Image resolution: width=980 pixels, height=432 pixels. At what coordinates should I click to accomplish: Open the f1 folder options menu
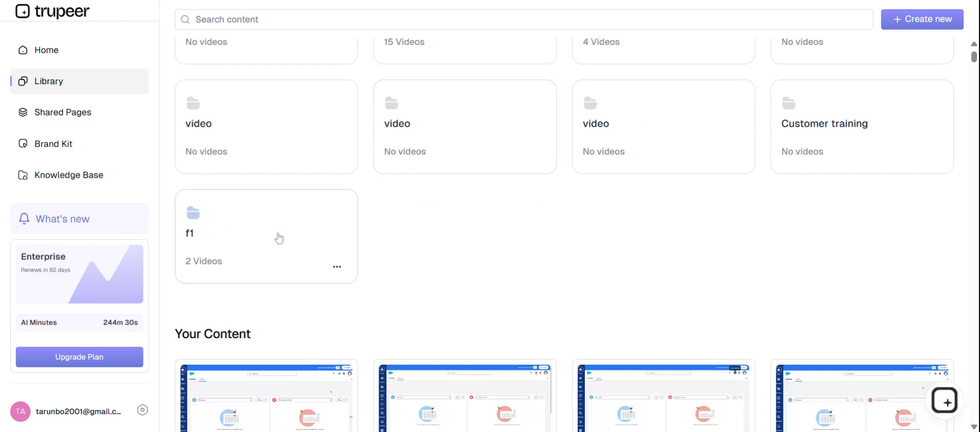337,267
